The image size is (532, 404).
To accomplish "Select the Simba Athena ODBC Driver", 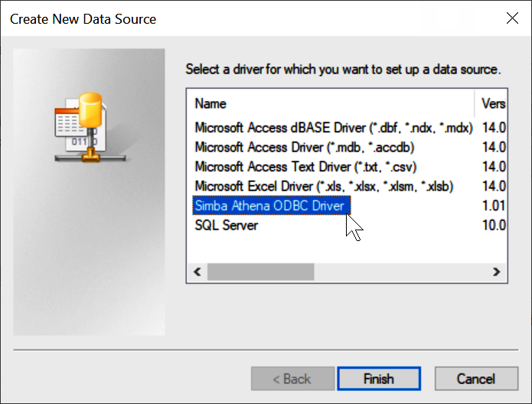I will point(271,206).
